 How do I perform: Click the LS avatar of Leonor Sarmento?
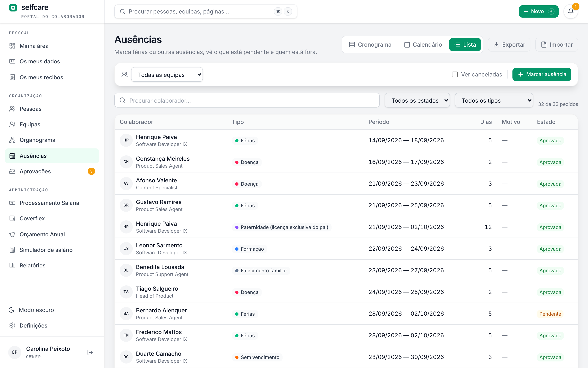pyautogui.click(x=126, y=248)
